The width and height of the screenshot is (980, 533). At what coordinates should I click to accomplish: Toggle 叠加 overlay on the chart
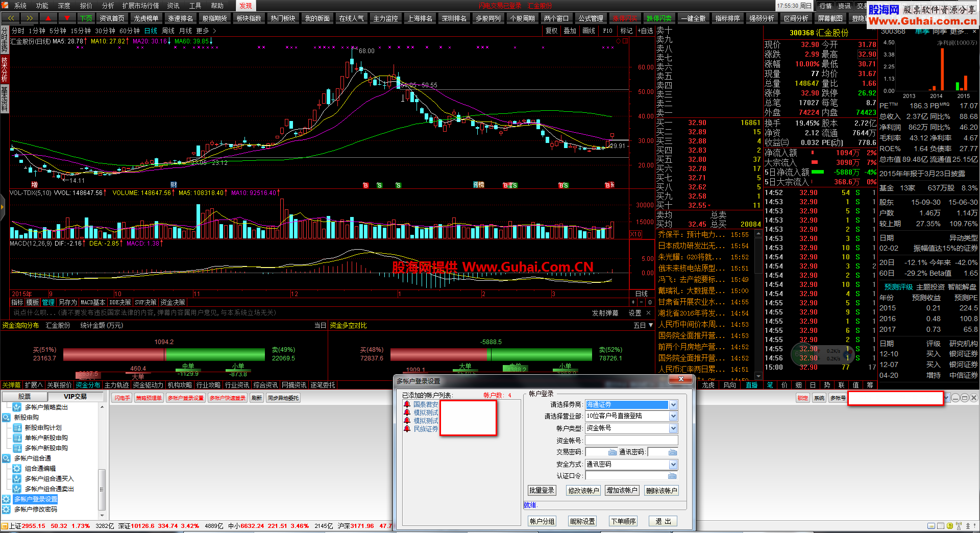[570, 31]
